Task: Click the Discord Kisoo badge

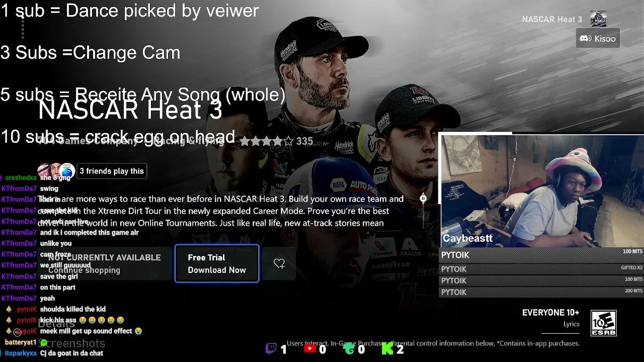Action: 598,39
